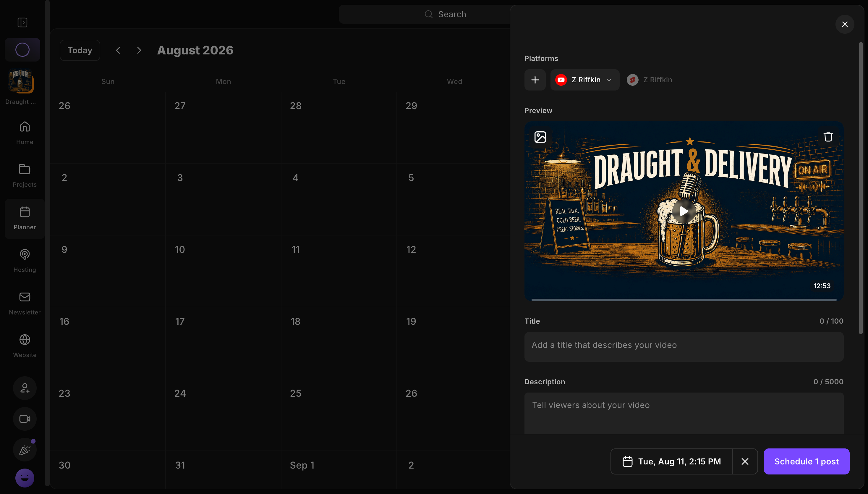
Task: Open Hosting section in sidebar
Action: pyautogui.click(x=25, y=261)
